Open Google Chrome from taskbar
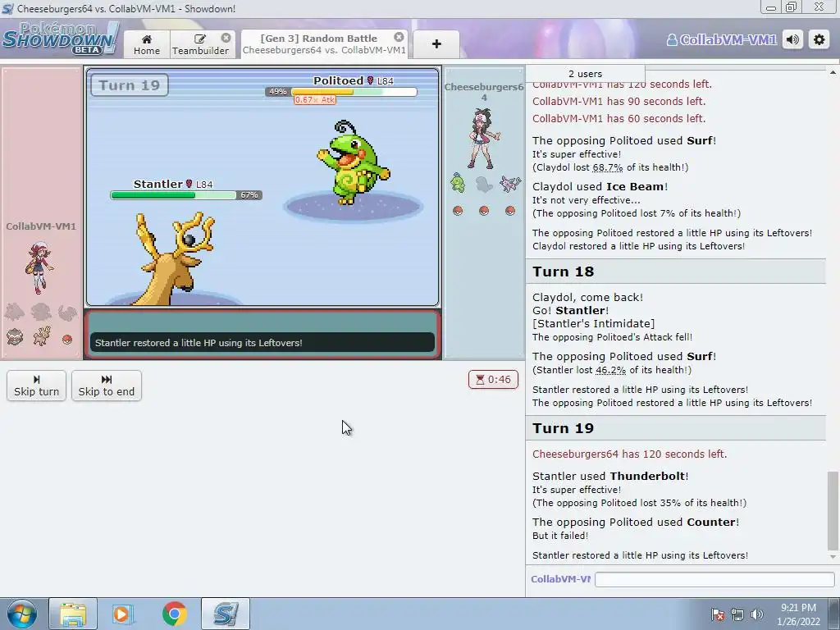Viewport: 840px width, 630px height. pyautogui.click(x=174, y=614)
